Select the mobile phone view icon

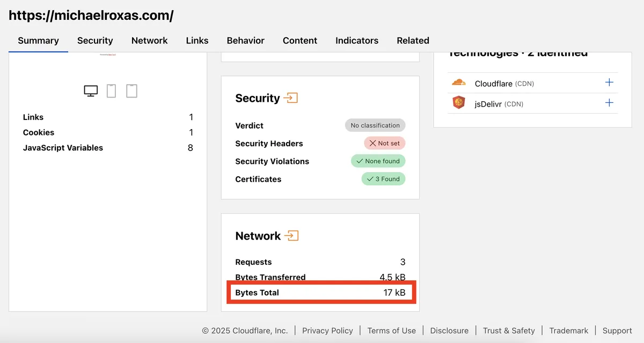point(111,91)
